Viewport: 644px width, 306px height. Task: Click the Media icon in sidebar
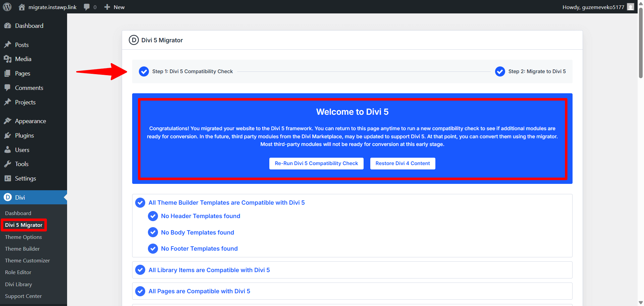(x=8, y=59)
